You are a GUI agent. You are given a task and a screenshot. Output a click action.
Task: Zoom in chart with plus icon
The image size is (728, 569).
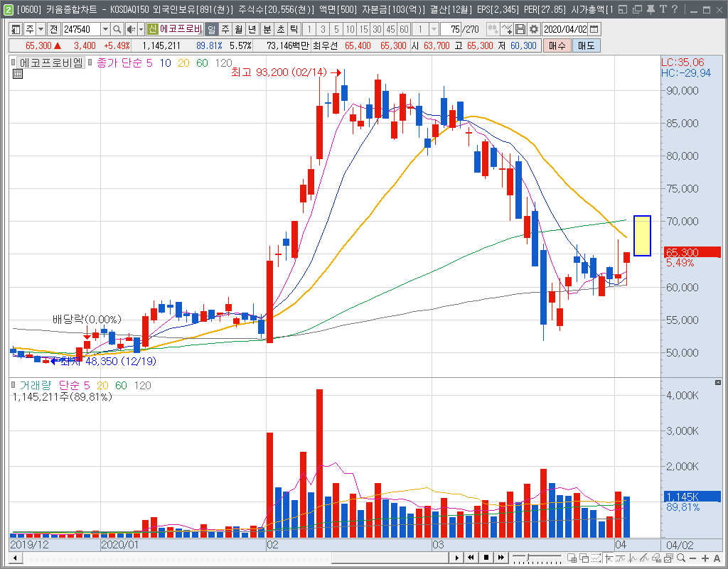(705, 558)
